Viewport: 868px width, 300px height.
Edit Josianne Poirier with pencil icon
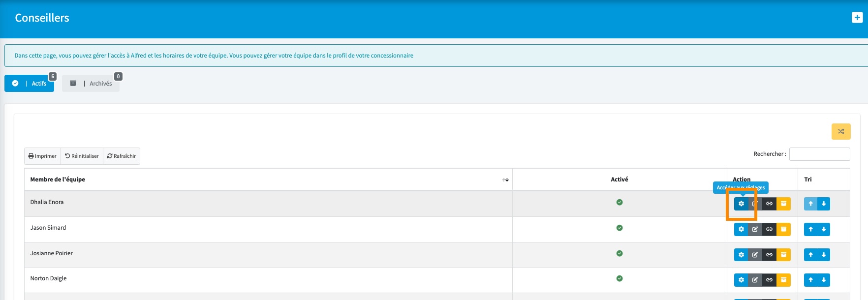(x=755, y=255)
